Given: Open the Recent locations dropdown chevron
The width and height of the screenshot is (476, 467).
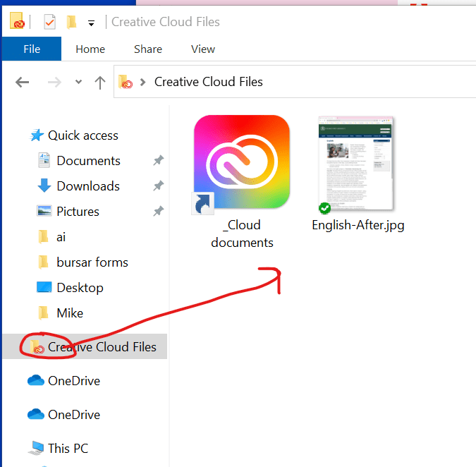Looking at the screenshot, I should tap(78, 82).
